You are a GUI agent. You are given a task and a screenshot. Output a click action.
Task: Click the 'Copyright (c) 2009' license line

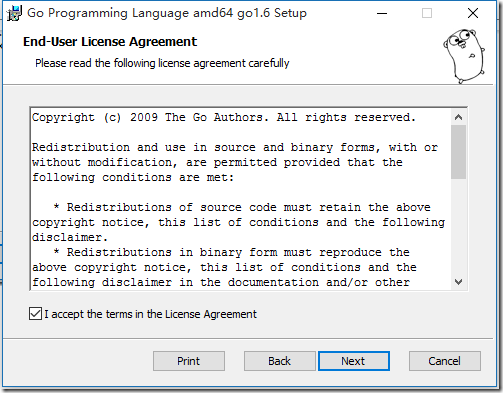[x=224, y=117]
